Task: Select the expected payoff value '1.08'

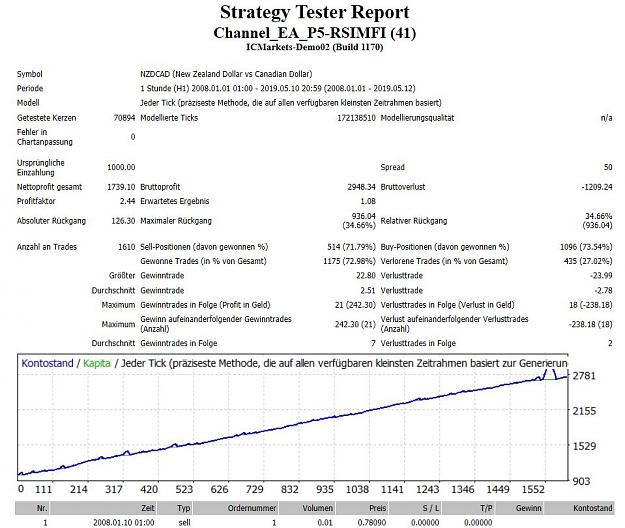Action: (368, 201)
